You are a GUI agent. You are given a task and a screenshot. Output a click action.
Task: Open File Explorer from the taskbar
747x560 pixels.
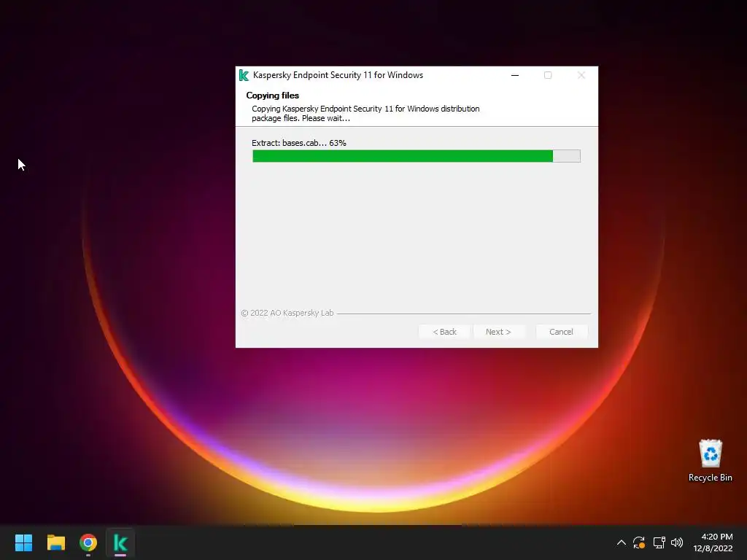55,542
